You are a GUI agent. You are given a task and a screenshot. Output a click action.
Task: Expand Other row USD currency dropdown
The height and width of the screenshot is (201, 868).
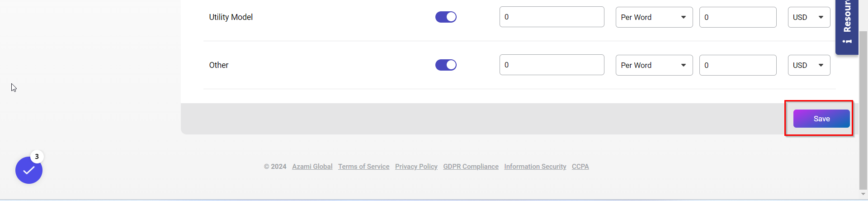[x=809, y=65]
